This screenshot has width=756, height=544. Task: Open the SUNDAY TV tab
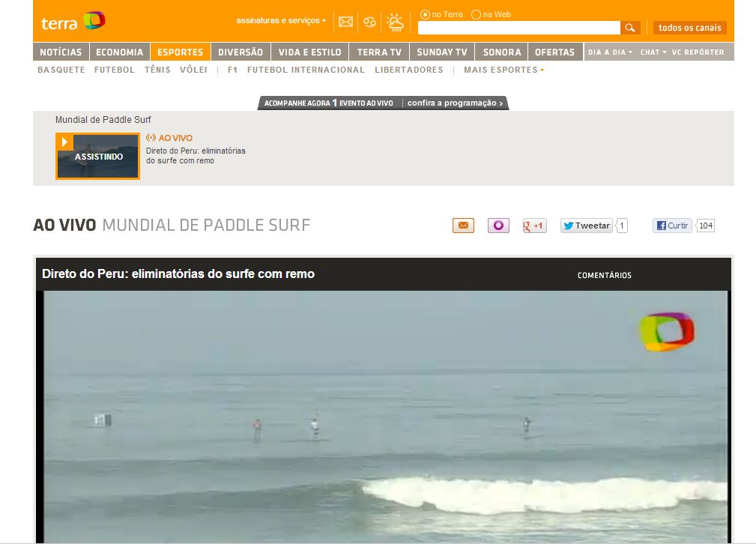[442, 52]
